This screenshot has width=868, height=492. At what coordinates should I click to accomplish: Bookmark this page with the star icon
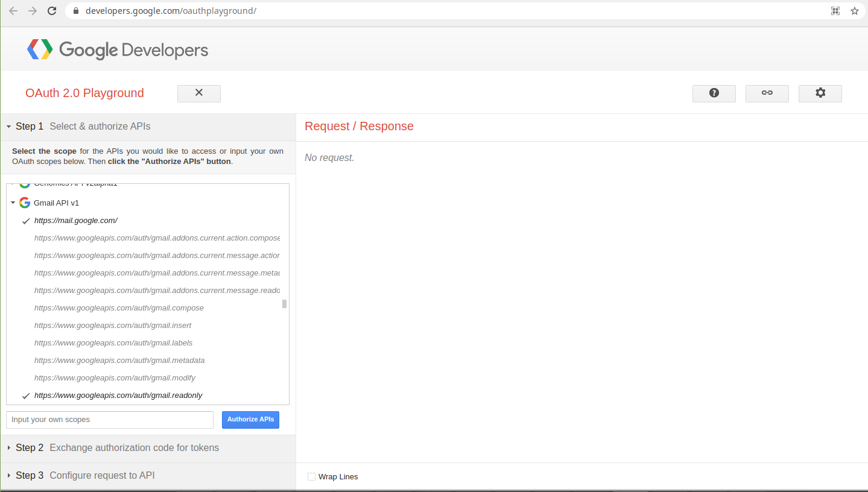854,11
